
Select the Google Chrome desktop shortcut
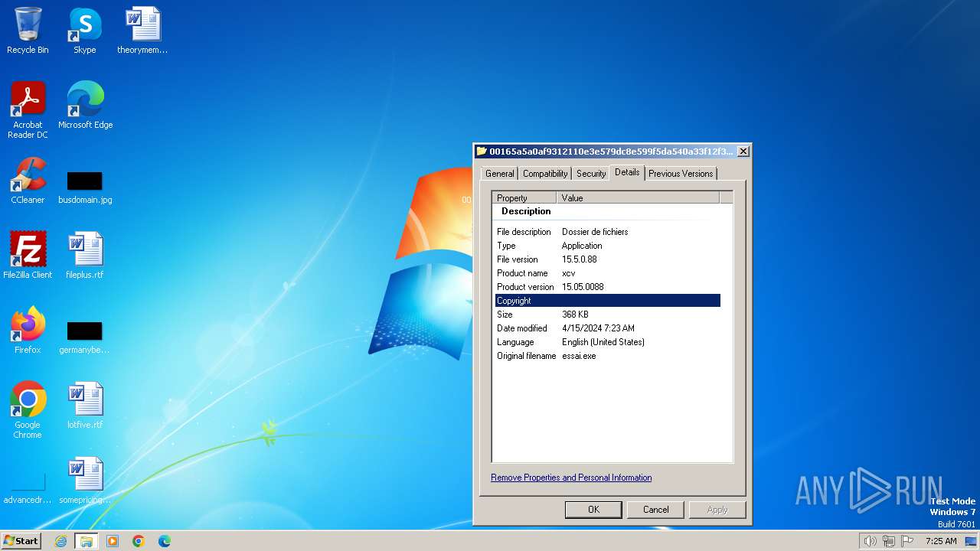tap(28, 410)
